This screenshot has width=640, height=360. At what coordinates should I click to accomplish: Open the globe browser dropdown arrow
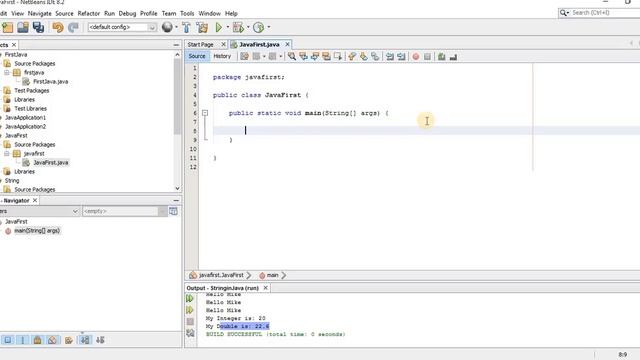[x=176, y=27]
